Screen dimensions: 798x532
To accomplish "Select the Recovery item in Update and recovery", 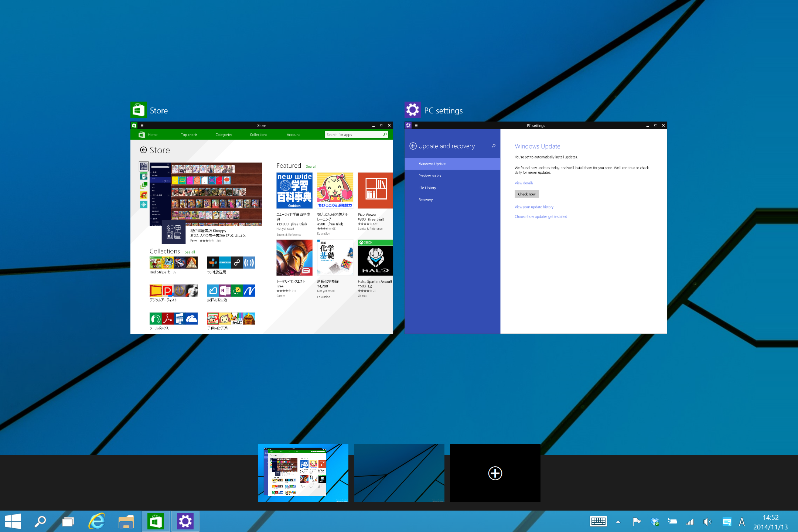I will pos(426,199).
